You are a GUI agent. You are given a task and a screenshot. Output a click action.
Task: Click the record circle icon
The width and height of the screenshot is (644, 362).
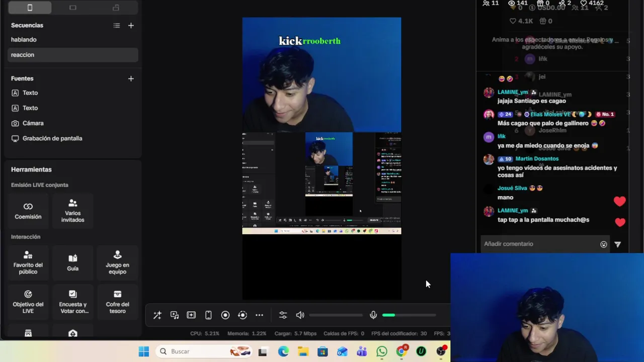(x=225, y=315)
